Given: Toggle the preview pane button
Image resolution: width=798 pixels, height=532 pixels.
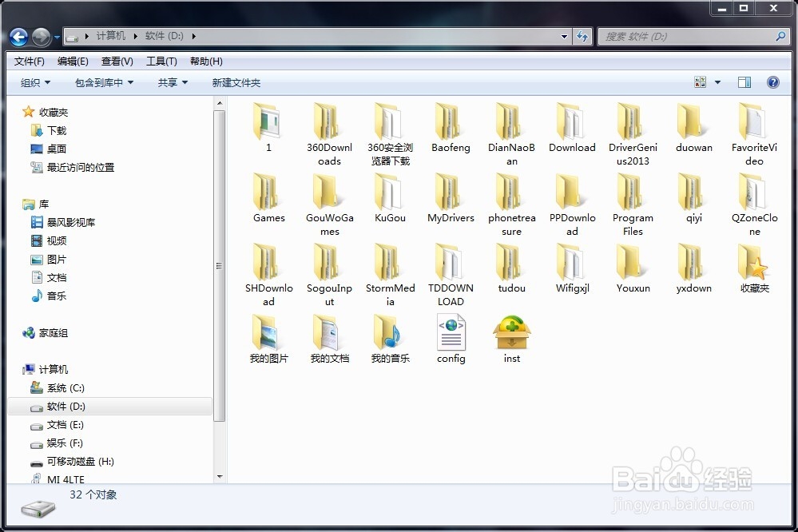Looking at the screenshot, I should pyautogui.click(x=744, y=82).
